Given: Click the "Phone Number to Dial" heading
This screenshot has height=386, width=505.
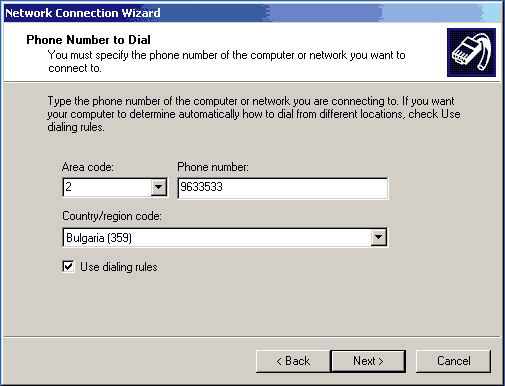Looking at the screenshot, I should (x=88, y=40).
